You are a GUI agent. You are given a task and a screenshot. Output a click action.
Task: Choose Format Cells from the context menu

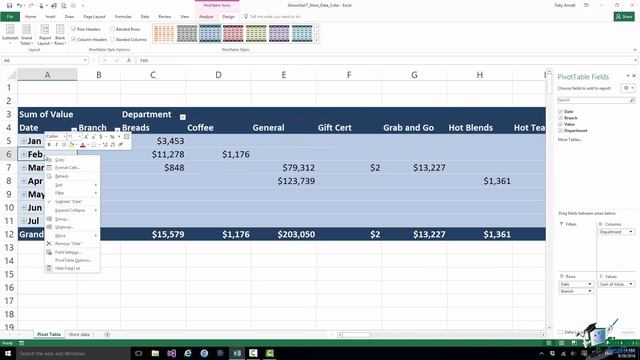tap(72, 168)
